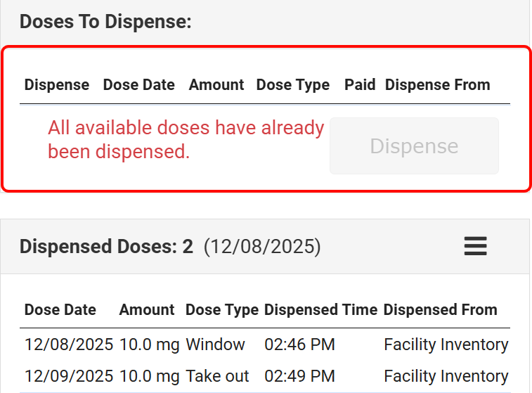The width and height of the screenshot is (532, 393).
Task: Click the disabled Dispense button
Action: click(x=414, y=146)
